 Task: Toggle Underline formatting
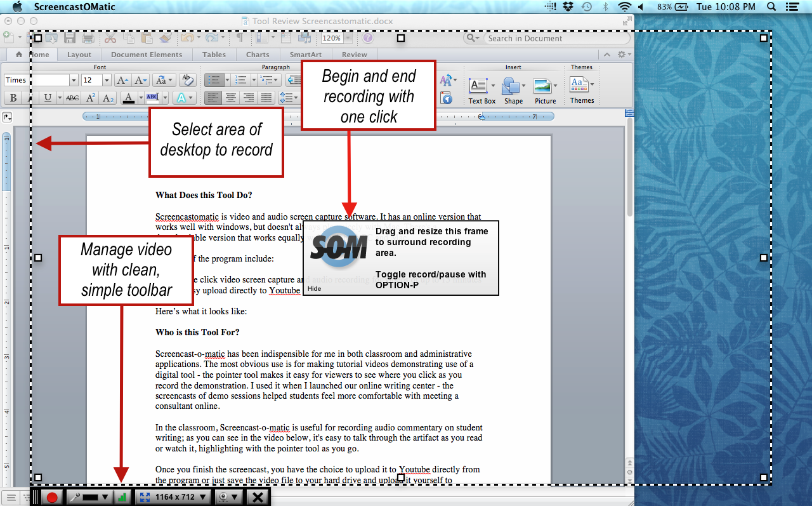pyautogui.click(x=48, y=98)
